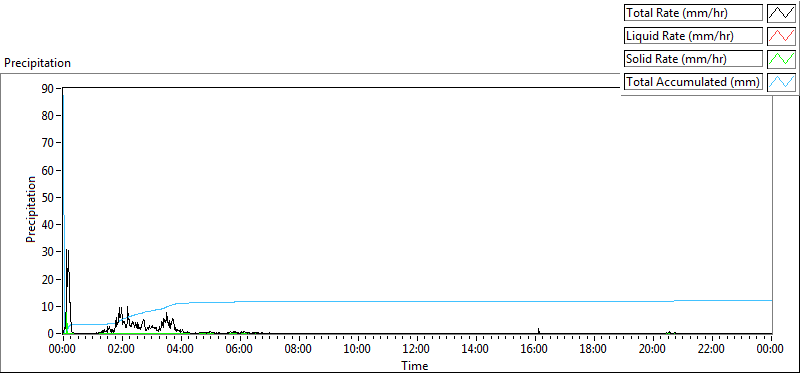Click the Time x-axis label

[x=415, y=365]
